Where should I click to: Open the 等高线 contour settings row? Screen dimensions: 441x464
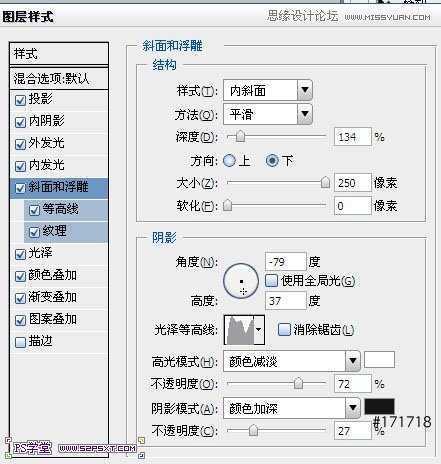pos(66,210)
